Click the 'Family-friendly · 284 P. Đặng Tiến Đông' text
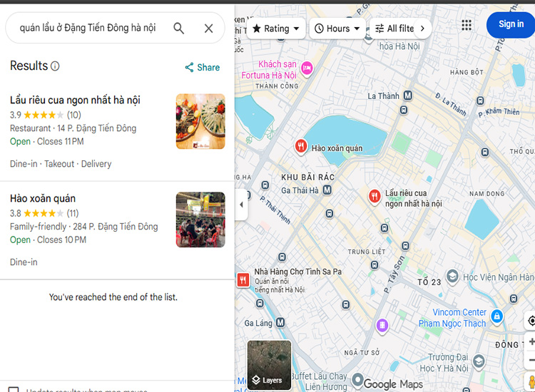The width and height of the screenshot is (535, 392). 84,227
